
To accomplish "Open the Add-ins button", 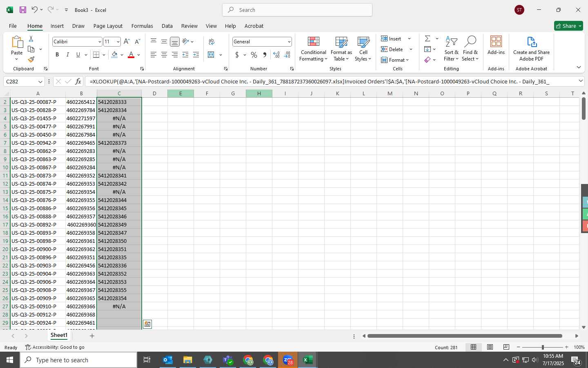I will coord(496,45).
